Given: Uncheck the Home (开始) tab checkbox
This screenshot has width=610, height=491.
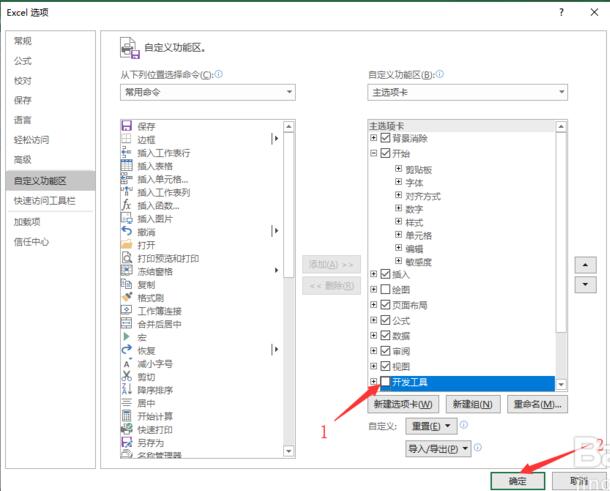Looking at the screenshot, I should pos(385,153).
